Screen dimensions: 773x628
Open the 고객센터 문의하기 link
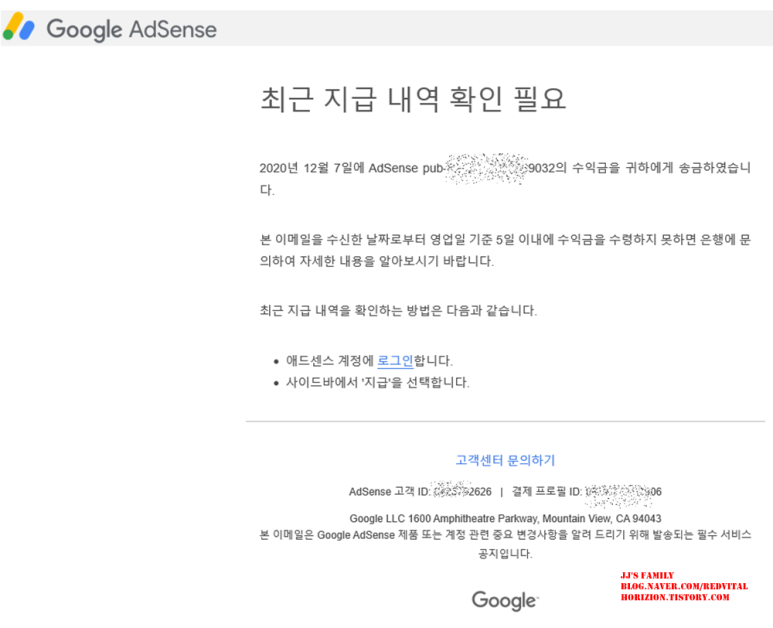click(505, 460)
